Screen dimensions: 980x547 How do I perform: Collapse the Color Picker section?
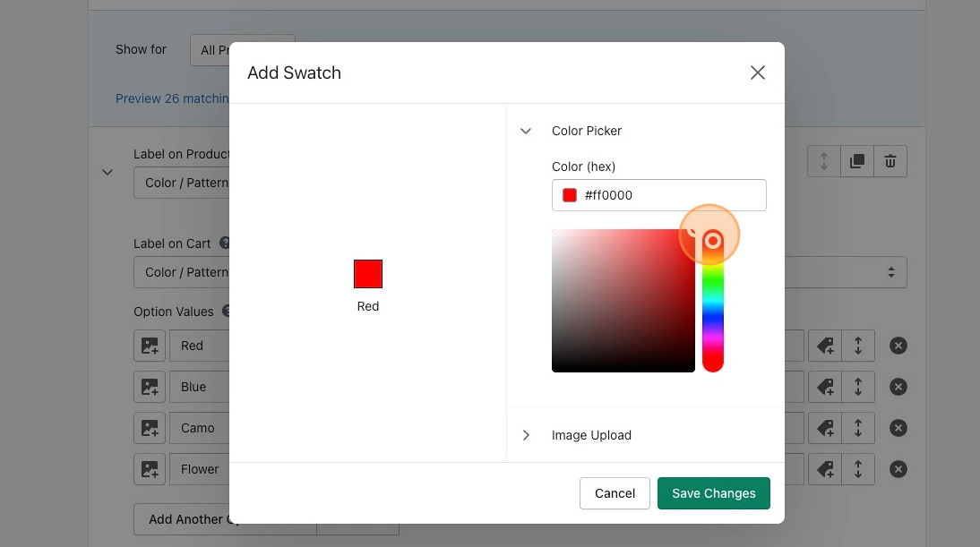pos(527,131)
